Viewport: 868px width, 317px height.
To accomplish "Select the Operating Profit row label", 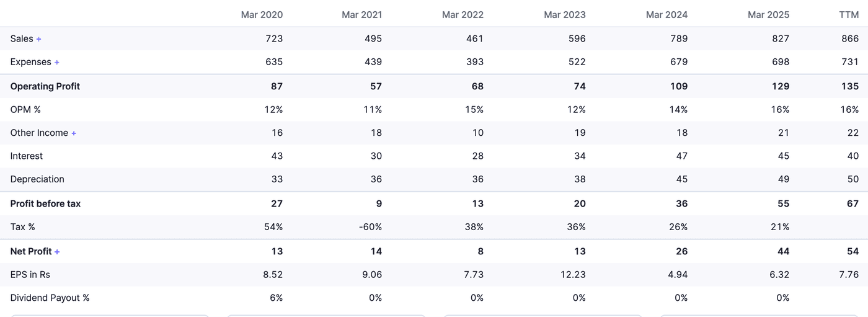I will pyautogui.click(x=45, y=86).
